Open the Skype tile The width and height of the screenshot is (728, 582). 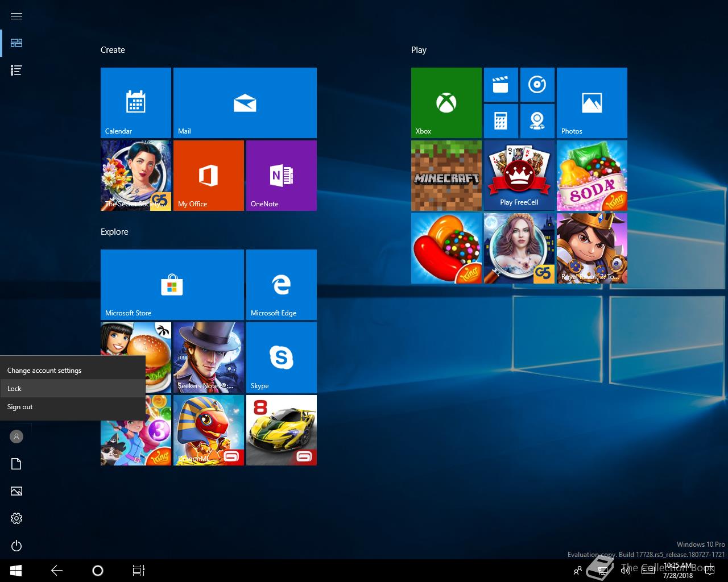point(282,357)
